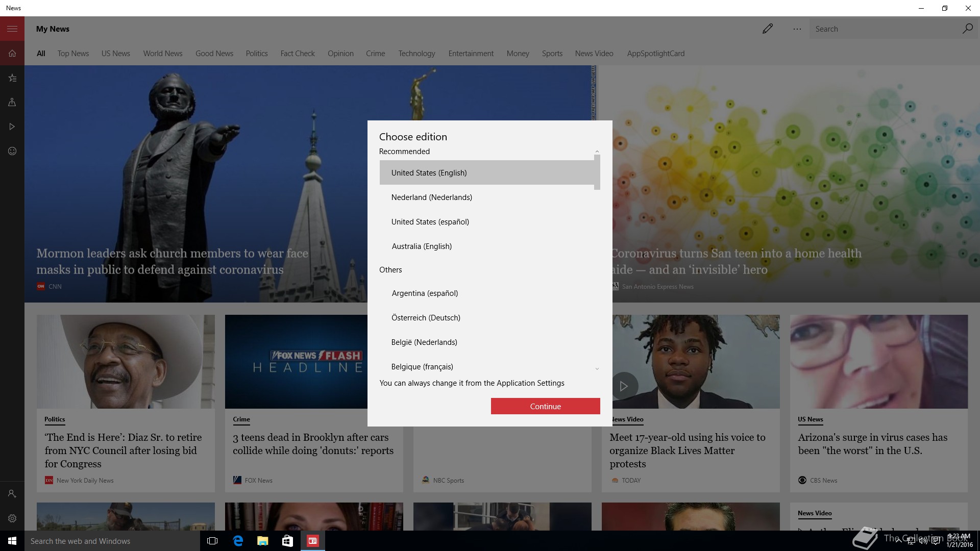Open the Opinion tab
This screenshot has width=980, height=551.
click(340, 54)
